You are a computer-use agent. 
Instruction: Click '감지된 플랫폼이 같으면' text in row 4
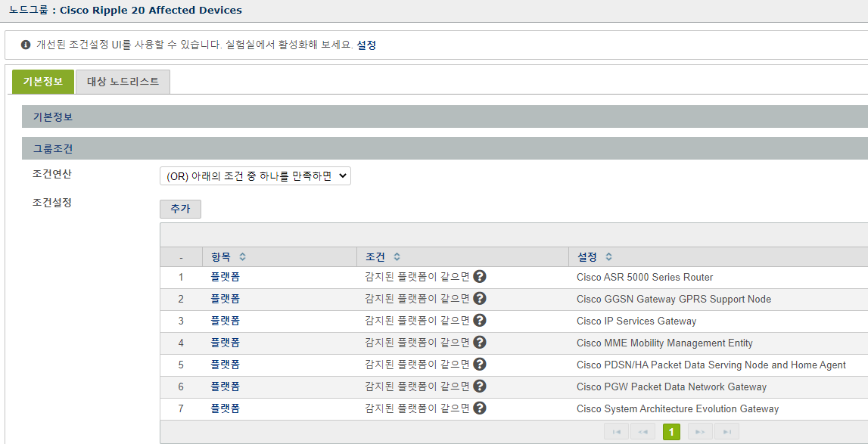[418, 343]
